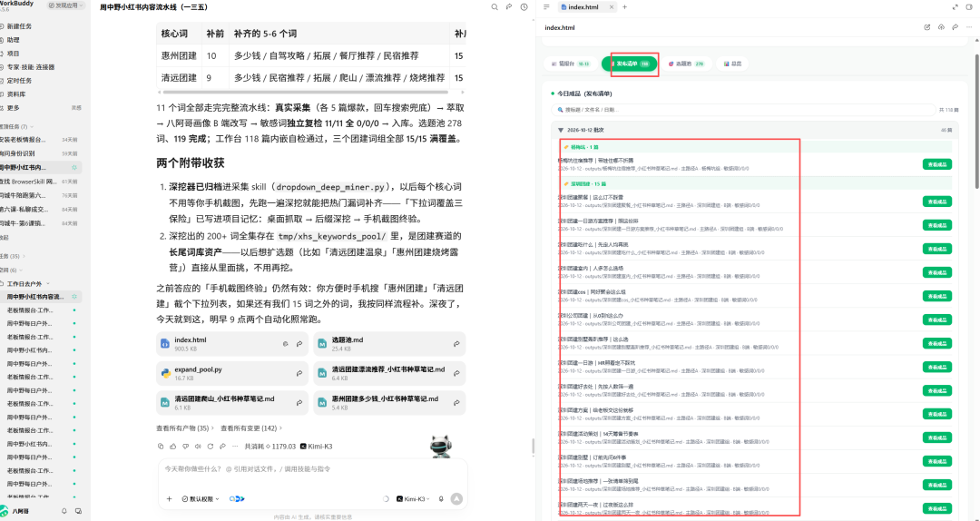Click the 惠州团建 table cell
Image resolution: width=980 pixels, height=521 pixels.
[x=179, y=55]
